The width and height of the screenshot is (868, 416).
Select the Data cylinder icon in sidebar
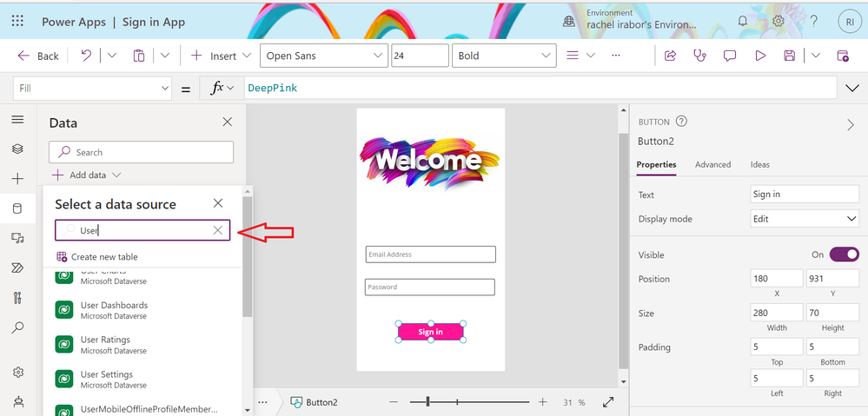coord(17,208)
